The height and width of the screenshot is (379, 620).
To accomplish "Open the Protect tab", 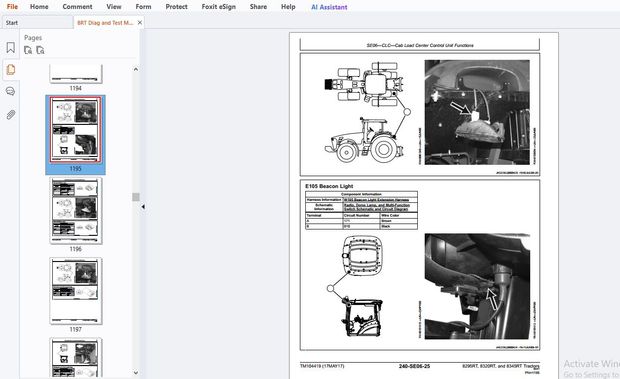I will click(x=176, y=7).
